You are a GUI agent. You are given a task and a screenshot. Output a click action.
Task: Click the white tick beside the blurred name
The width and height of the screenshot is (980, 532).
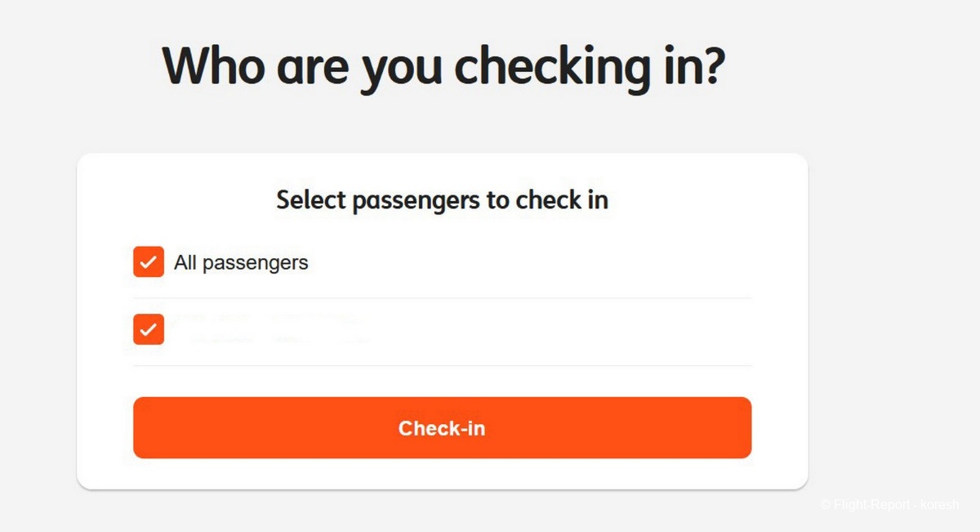pyautogui.click(x=149, y=329)
